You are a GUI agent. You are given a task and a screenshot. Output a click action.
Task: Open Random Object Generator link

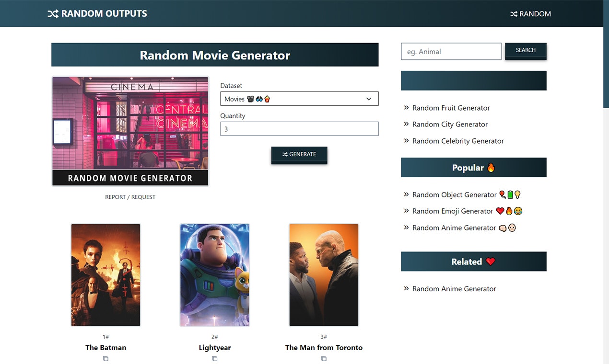[x=467, y=194]
